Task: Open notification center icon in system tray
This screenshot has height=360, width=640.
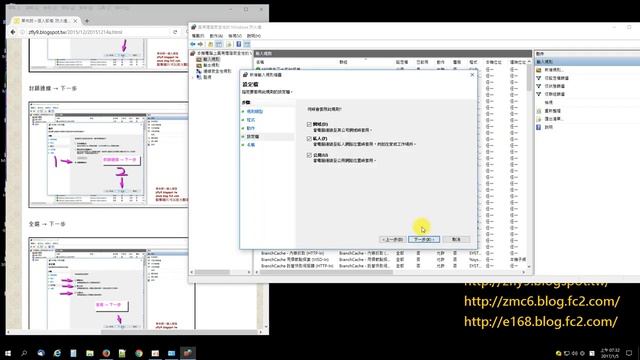Action: pos(629,353)
